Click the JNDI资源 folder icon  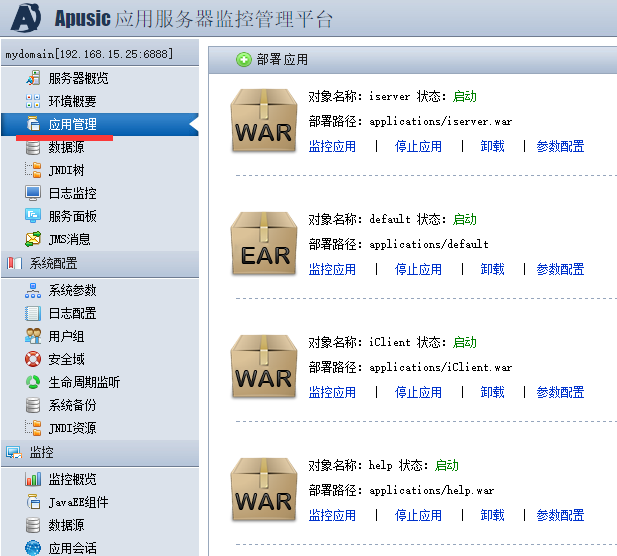33,428
